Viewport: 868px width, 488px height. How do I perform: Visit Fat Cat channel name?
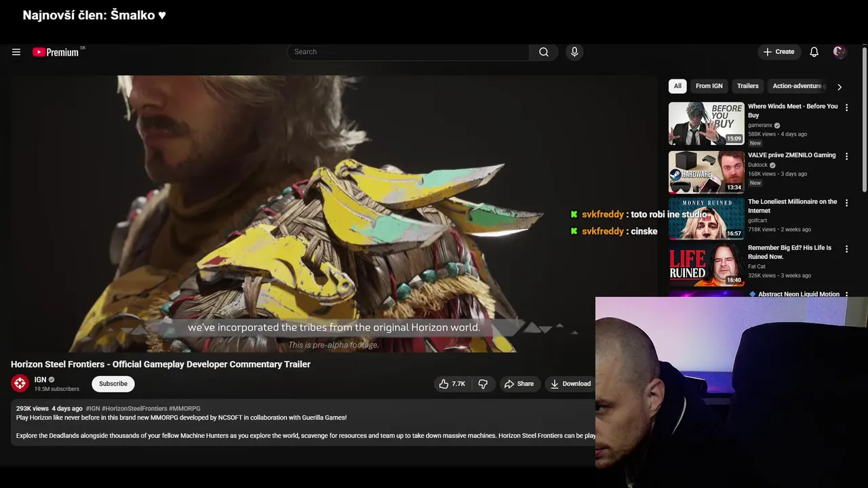tap(757, 266)
